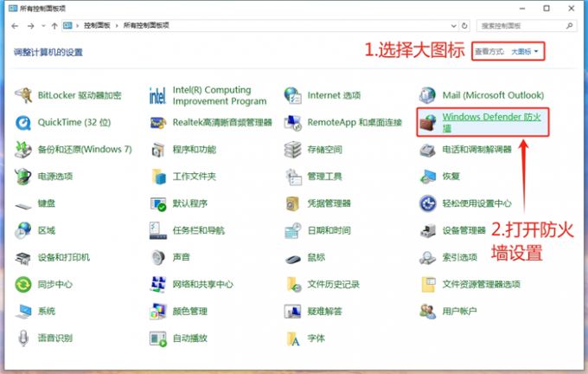Go back with the Back arrow
Screen dimensions: 588x374
point(15,26)
